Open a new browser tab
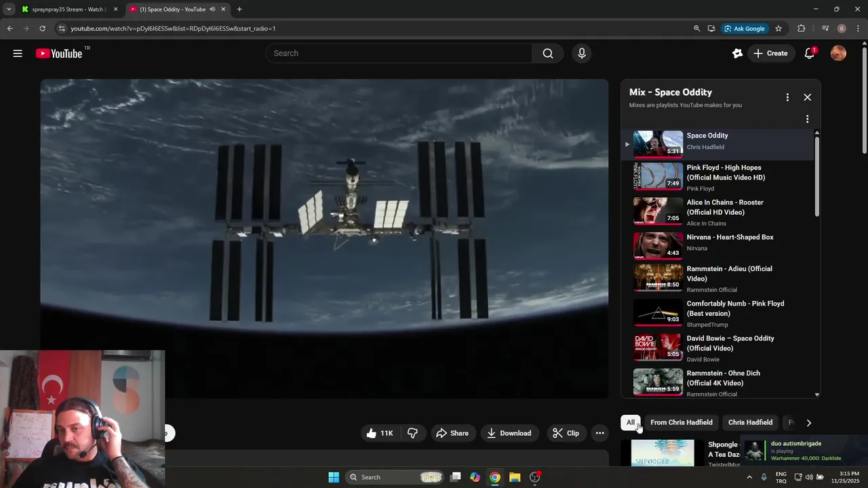 [239, 9]
